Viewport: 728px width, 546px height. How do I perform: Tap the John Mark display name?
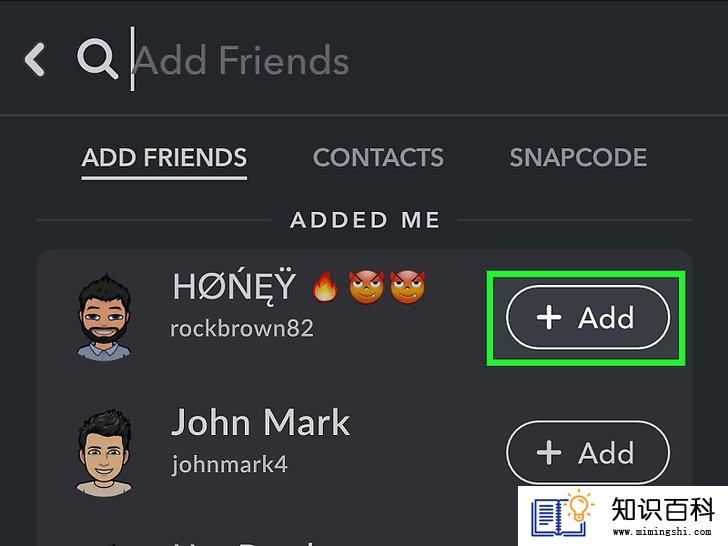(x=260, y=422)
